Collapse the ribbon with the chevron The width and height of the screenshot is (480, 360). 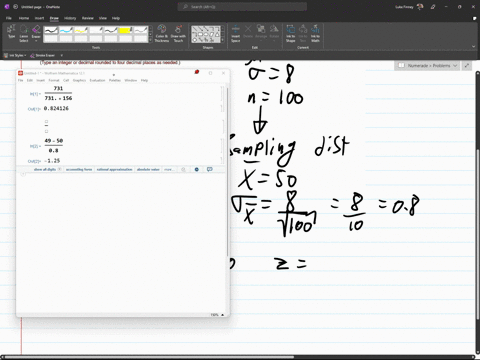473,47
